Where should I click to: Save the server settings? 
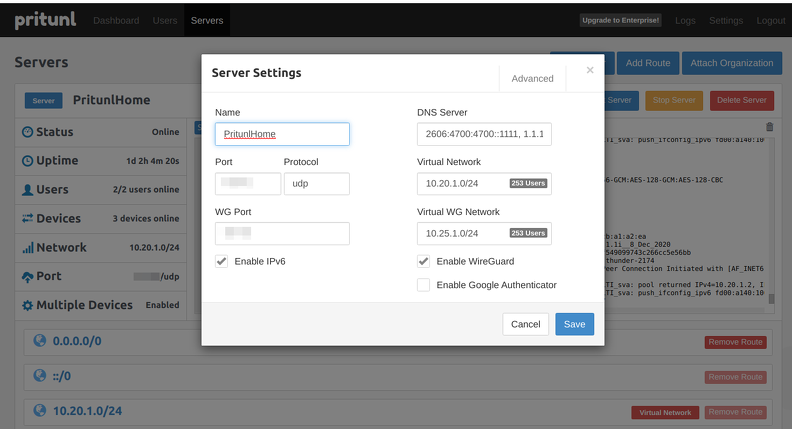(x=574, y=324)
